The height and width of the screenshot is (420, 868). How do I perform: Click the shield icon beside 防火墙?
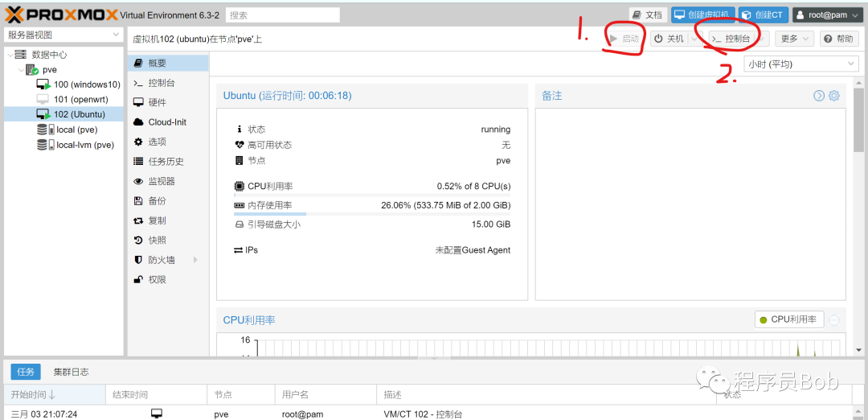point(138,260)
